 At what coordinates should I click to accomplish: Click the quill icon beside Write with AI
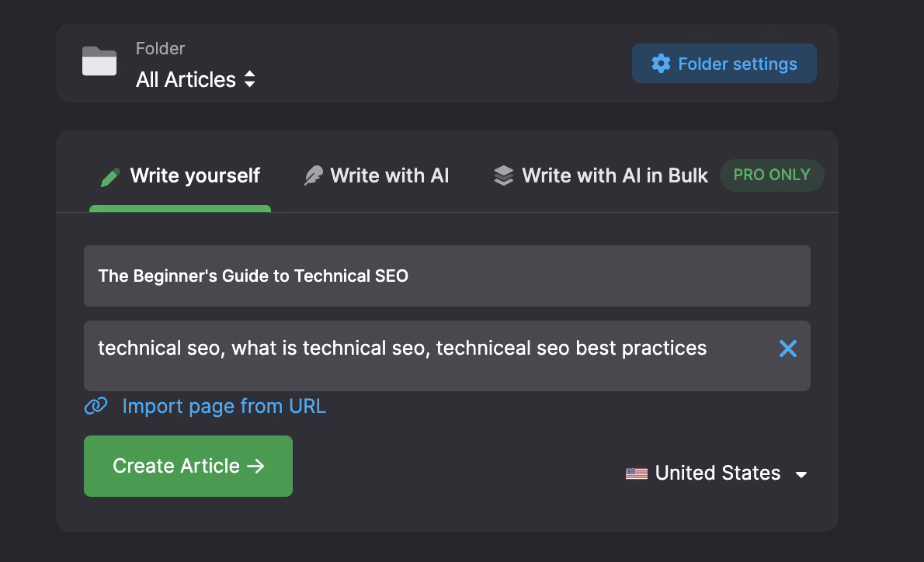tap(313, 175)
